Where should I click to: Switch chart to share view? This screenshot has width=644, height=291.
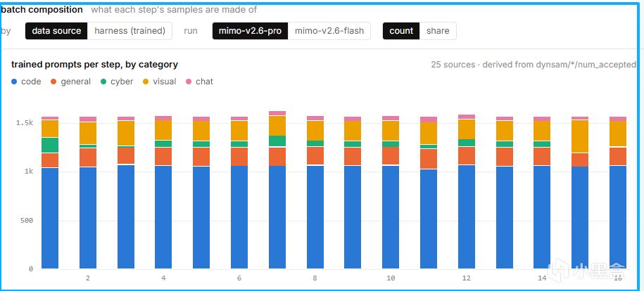tap(438, 31)
